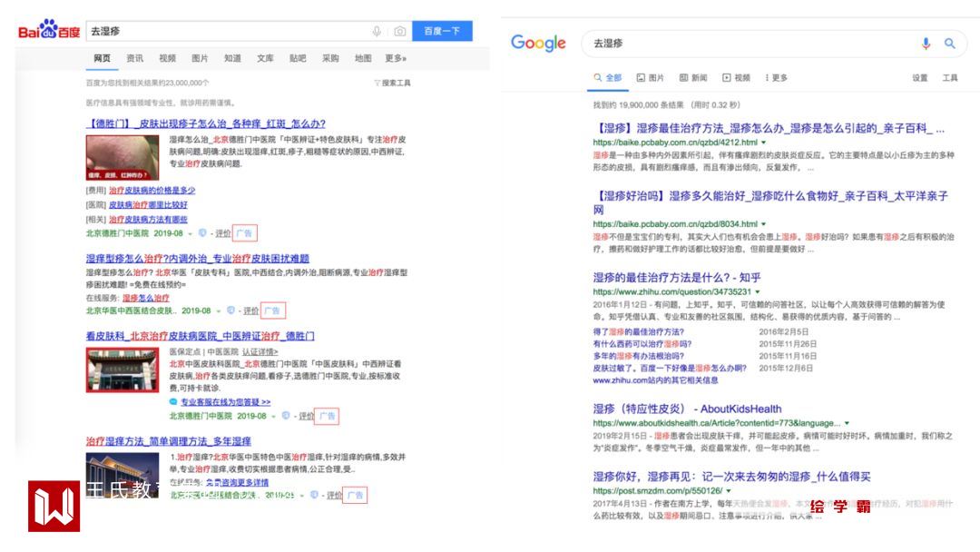Open result 湿疹的最佳治疗方法是什么? - 知乎
This screenshot has width=980, height=552.
click(677, 277)
